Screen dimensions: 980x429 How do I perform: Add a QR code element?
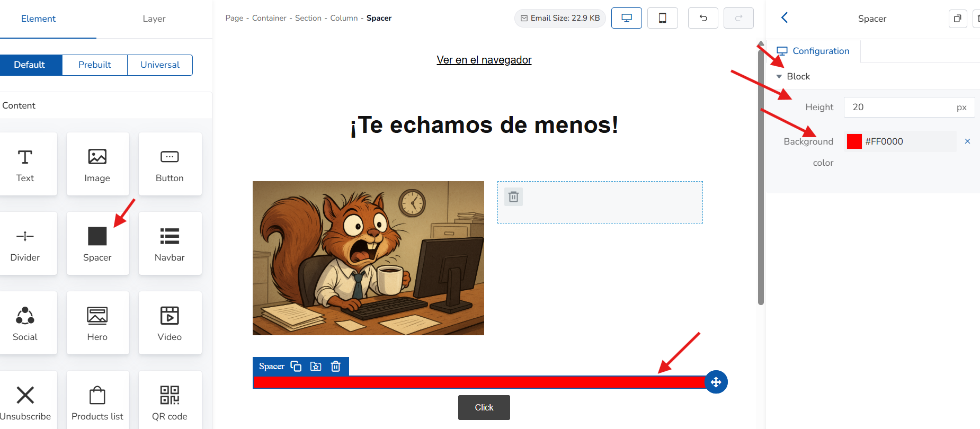170,400
